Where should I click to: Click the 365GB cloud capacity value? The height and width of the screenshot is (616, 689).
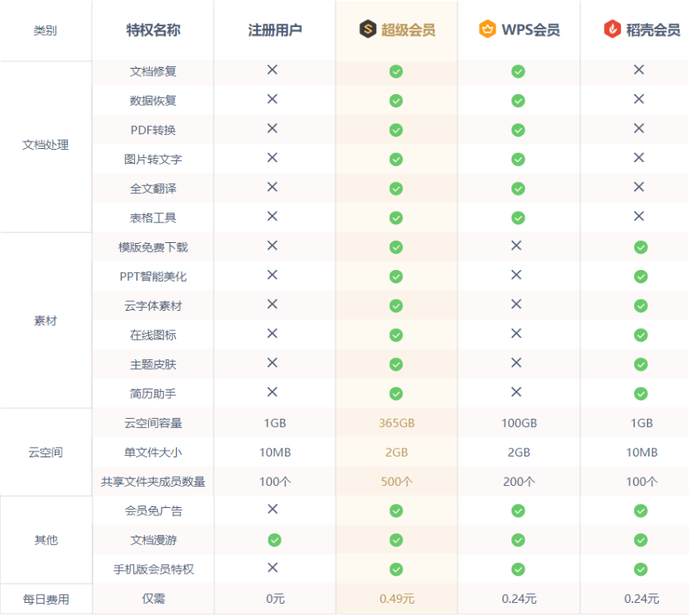(x=397, y=423)
